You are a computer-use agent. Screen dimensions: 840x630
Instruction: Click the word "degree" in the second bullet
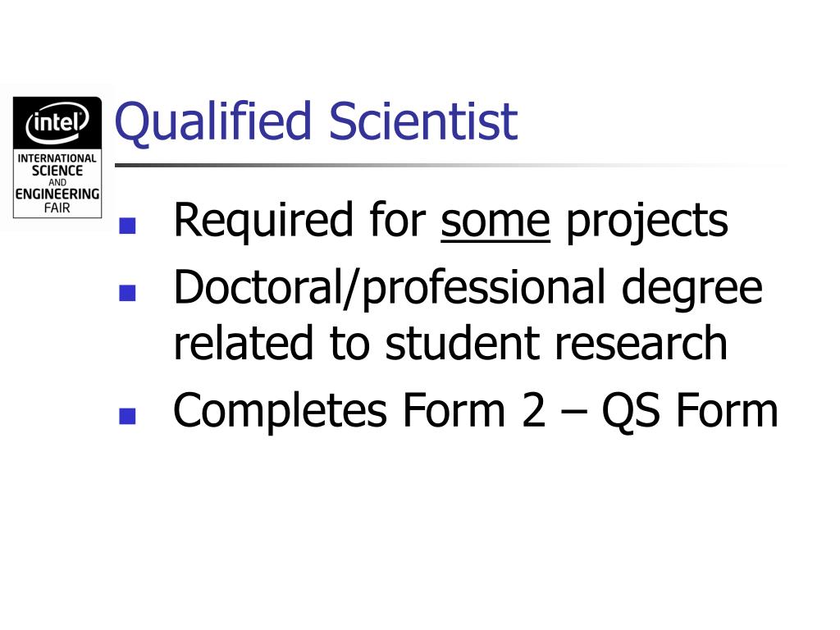[692, 290]
